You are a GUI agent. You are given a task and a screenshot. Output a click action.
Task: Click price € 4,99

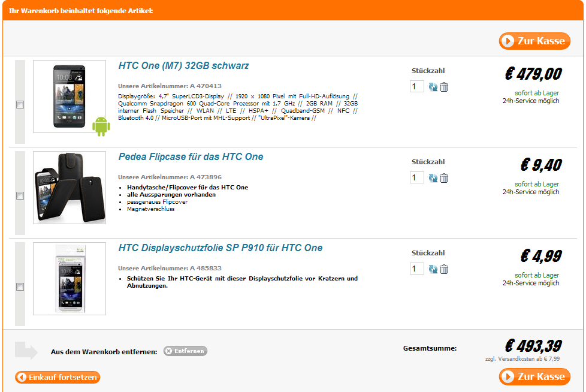[x=541, y=256]
